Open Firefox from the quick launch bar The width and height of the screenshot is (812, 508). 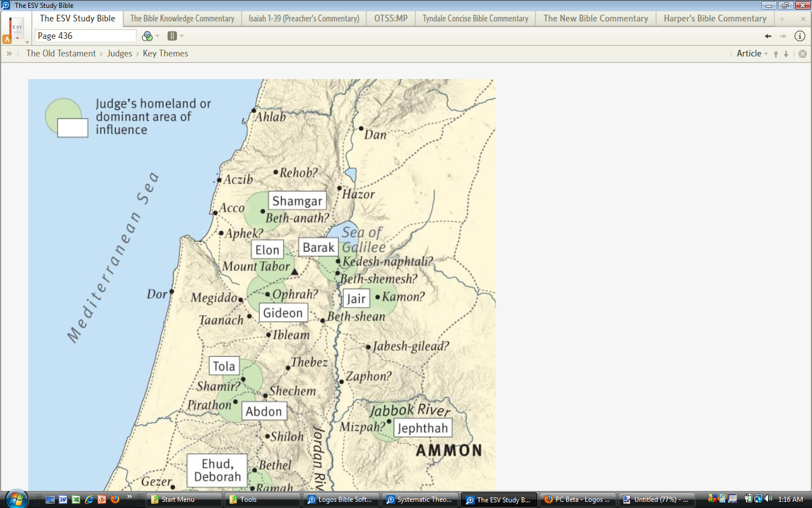pos(115,500)
